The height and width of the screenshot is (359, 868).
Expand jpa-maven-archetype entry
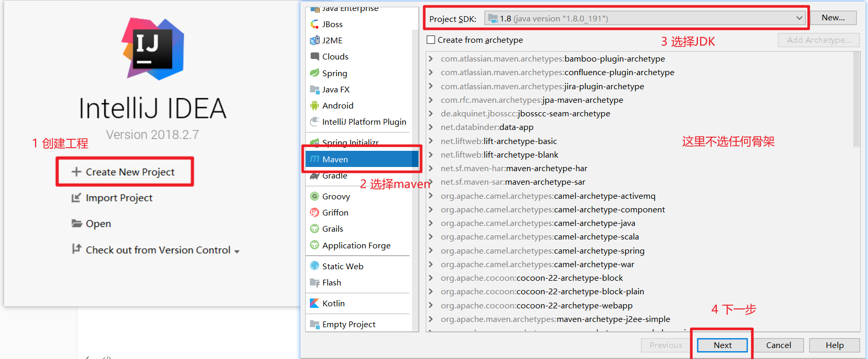pos(431,100)
